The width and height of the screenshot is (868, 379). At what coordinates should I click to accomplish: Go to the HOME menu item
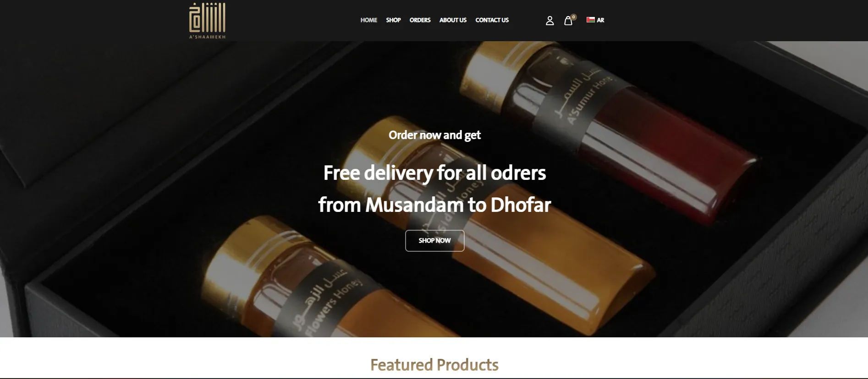[368, 20]
